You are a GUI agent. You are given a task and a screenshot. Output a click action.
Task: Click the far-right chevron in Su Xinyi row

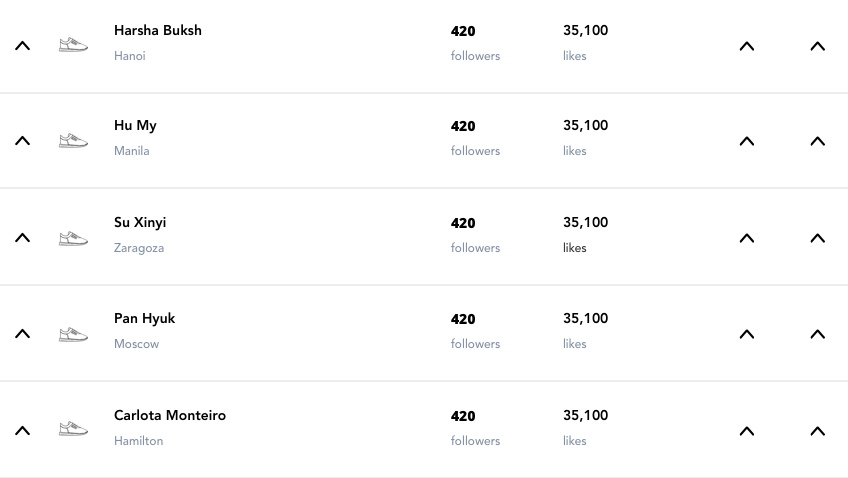click(x=817, y=238)
